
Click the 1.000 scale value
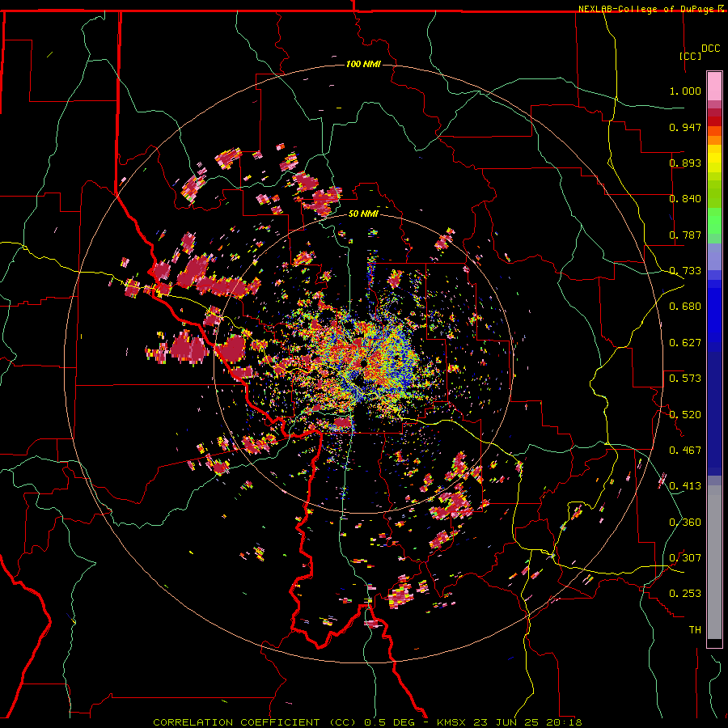click(685, 91)
